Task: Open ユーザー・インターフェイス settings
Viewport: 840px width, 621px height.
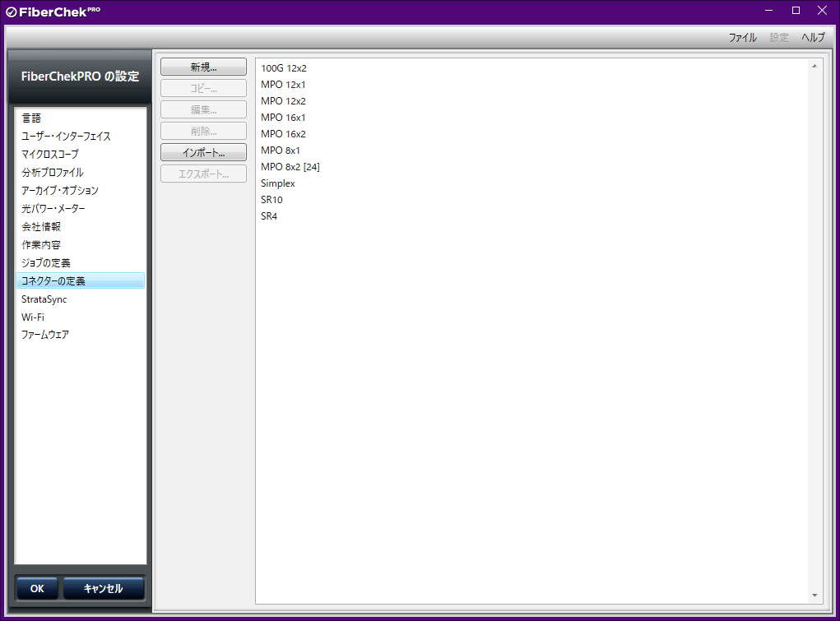Action: click(81, 136)
